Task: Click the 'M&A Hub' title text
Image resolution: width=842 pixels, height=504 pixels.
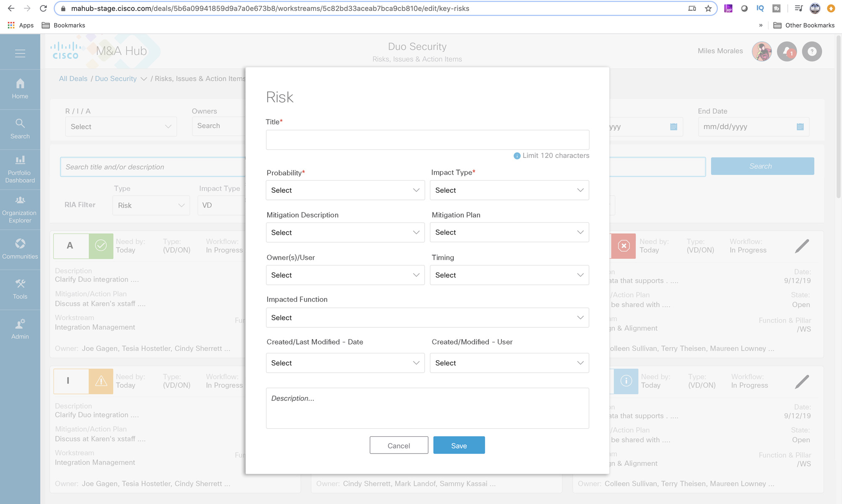Action: pos(121,51)
